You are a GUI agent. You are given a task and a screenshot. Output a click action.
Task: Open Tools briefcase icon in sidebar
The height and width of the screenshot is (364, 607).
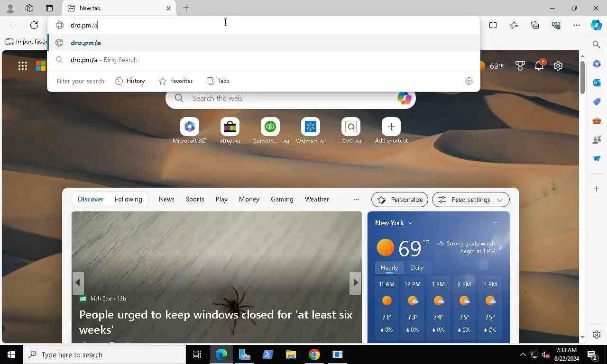click(597, 120)
